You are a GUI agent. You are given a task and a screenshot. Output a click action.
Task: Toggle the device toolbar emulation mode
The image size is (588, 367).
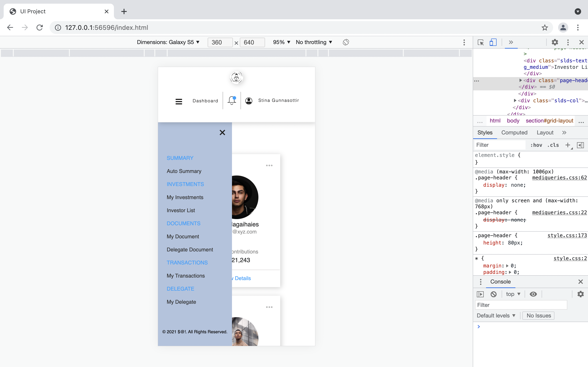click(493, 42)
